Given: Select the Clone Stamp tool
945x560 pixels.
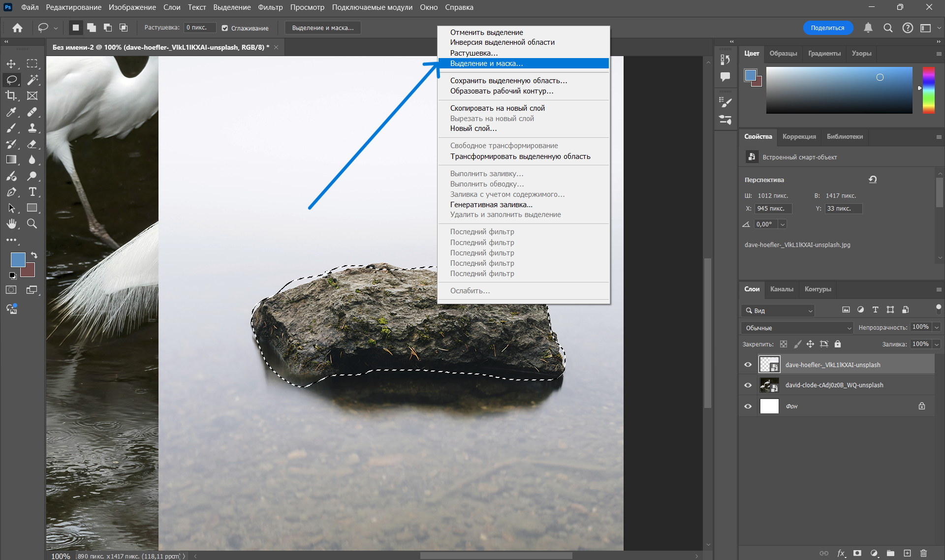Looking at the screenshot, I should [x=32, y=128].
